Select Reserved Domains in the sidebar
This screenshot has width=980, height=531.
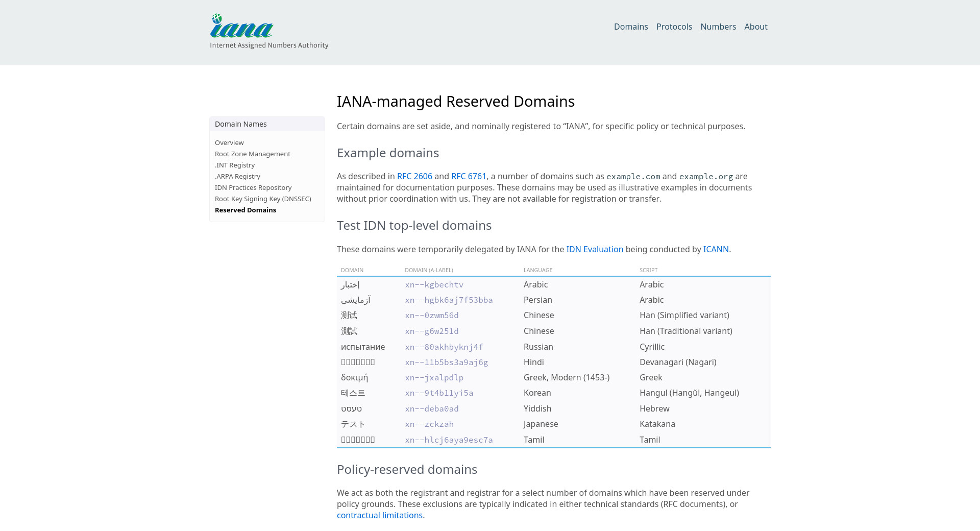(x=245, y=210)
